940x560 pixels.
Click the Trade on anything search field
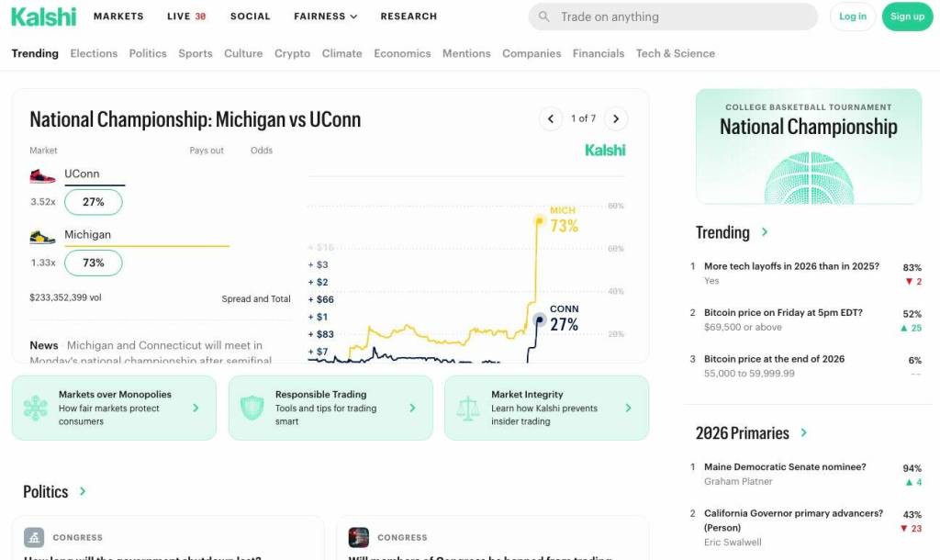coord(679,17)
